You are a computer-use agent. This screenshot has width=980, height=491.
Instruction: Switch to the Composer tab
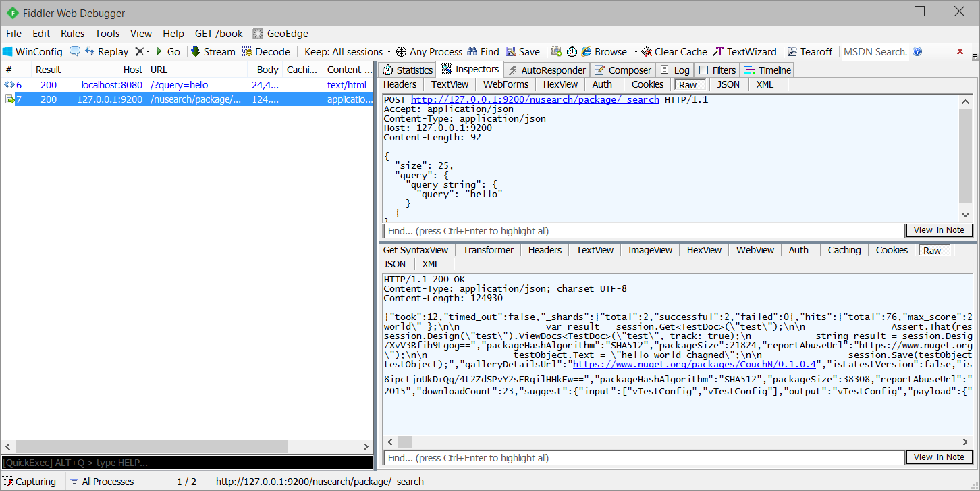tap(623, 70)
